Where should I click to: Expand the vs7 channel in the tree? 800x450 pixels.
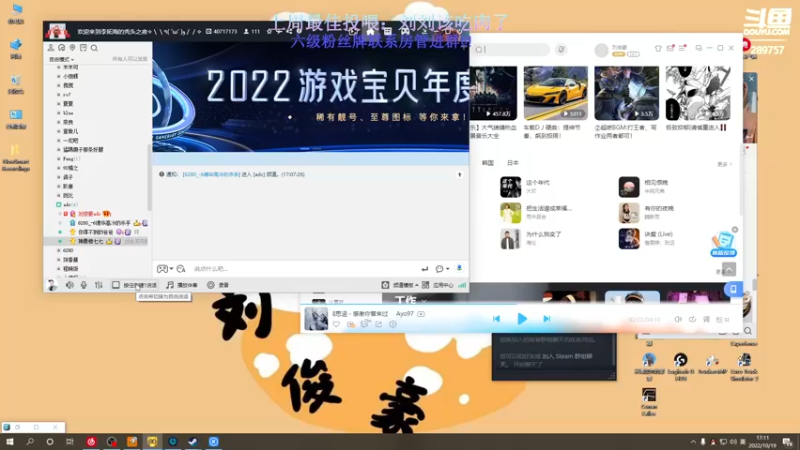59,94
